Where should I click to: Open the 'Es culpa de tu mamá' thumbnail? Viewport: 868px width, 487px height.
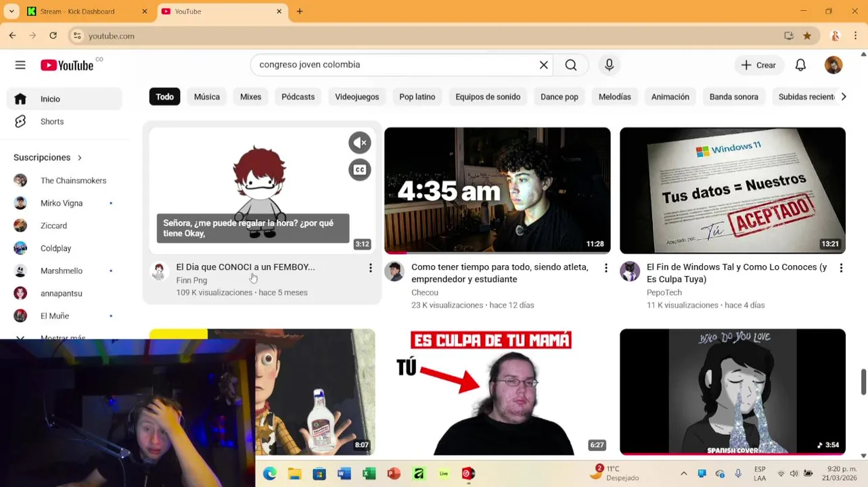pyautogui.click(x=497, y=392)
